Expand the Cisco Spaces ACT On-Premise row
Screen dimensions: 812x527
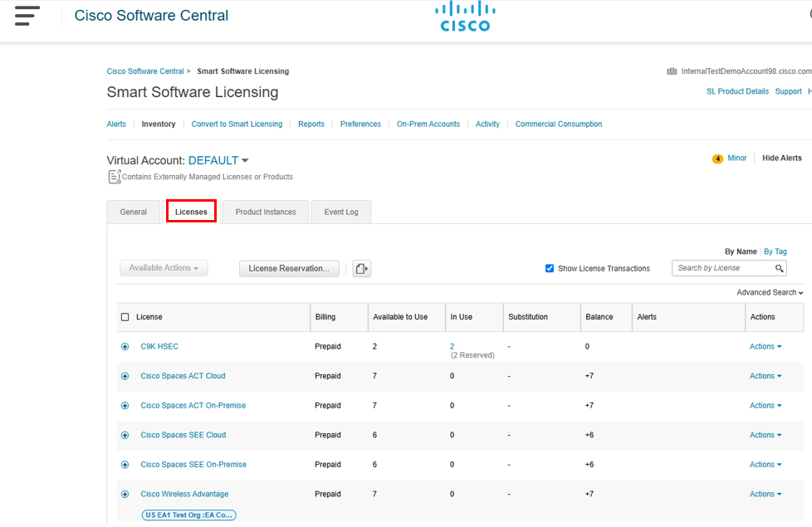point(125,405)
